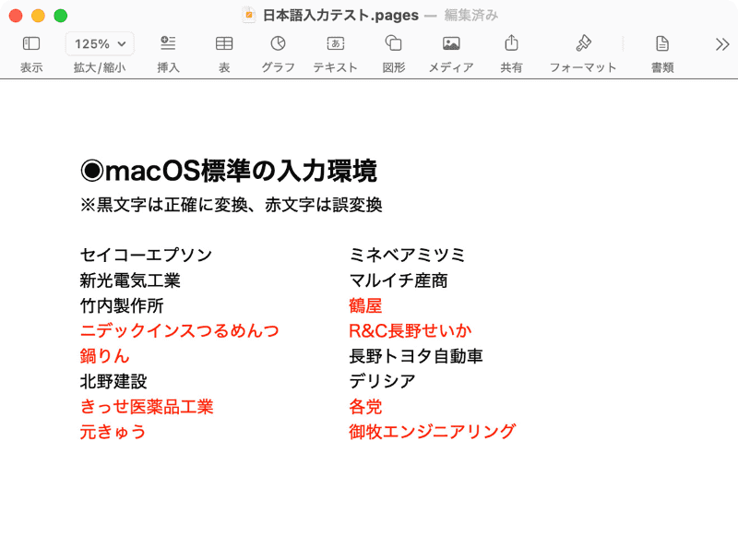Open the 表示 view sidebar menu
Image resolution: width=738 pixels, height=560 pixels.
(x=31, y=43)
